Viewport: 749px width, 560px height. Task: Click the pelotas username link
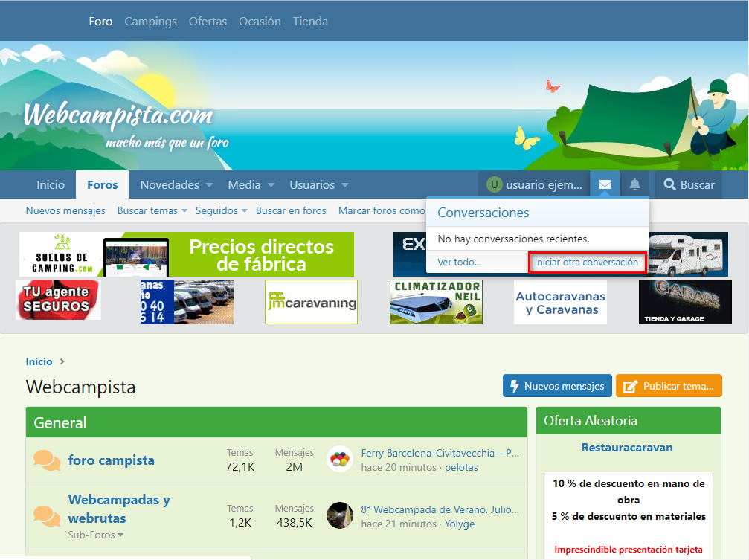pyautogui.click(x=461, y=467)
